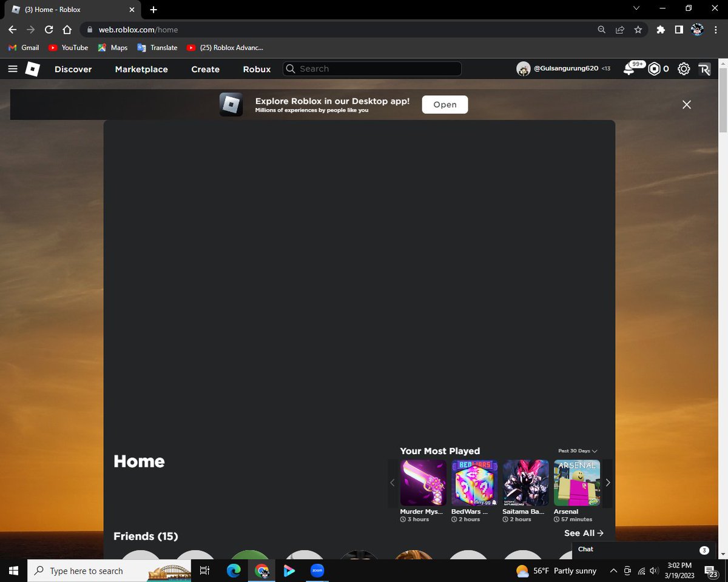Image resolution: width=728 pixels, height=582 pixels.
Task: Open the Roblox hamburger navigation menu
Action: [13, 69]
